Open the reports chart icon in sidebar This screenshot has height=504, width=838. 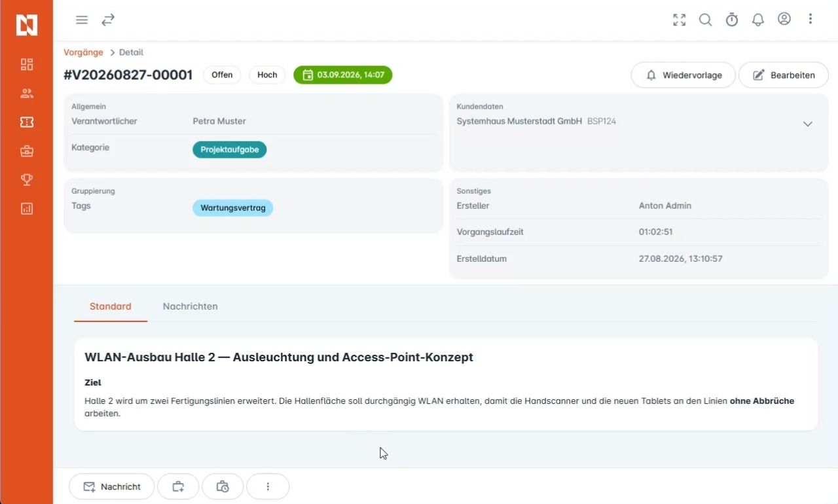(x=27, y=209)
